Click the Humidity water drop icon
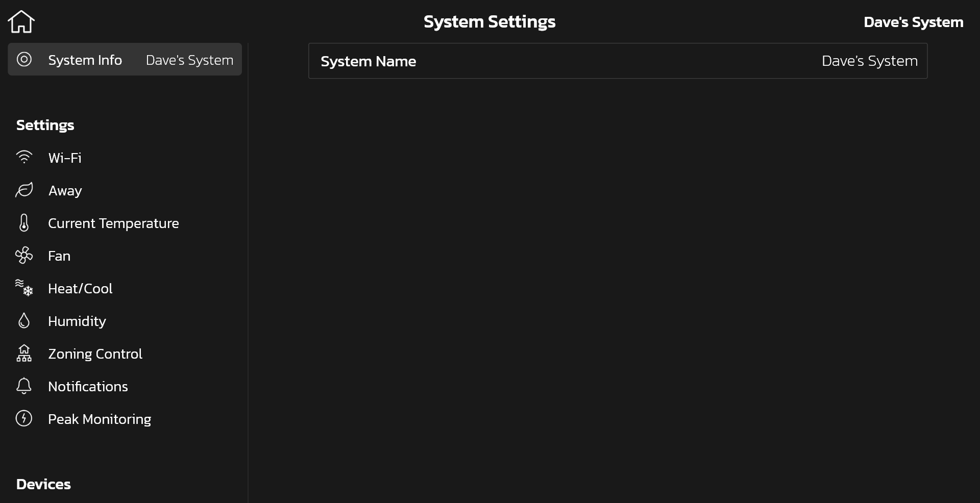This screenshot has width=980, height=503. tap(24, 320)
